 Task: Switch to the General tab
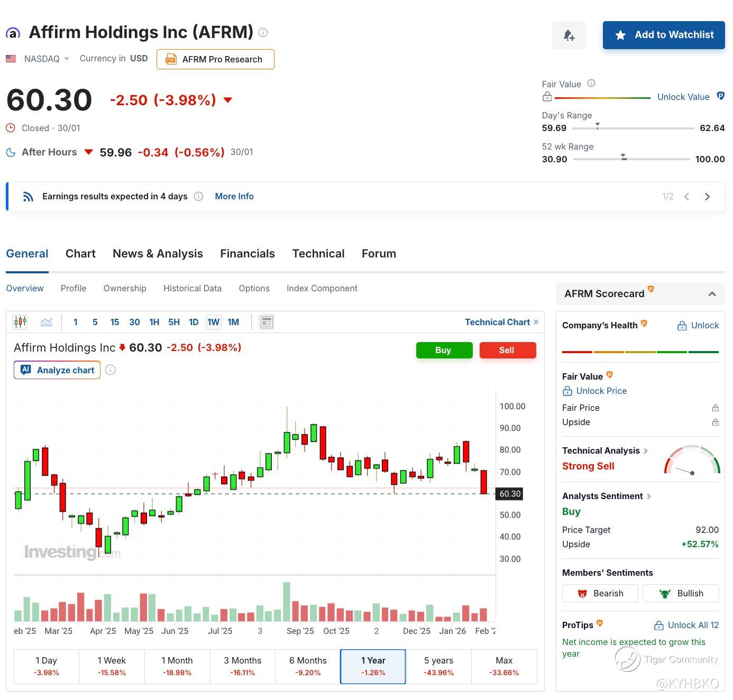click(27, 254)
